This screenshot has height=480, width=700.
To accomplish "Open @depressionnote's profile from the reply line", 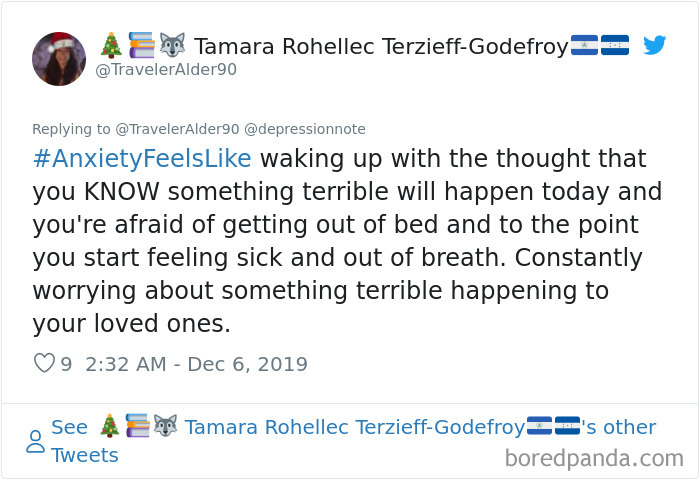I will [305, 129].
